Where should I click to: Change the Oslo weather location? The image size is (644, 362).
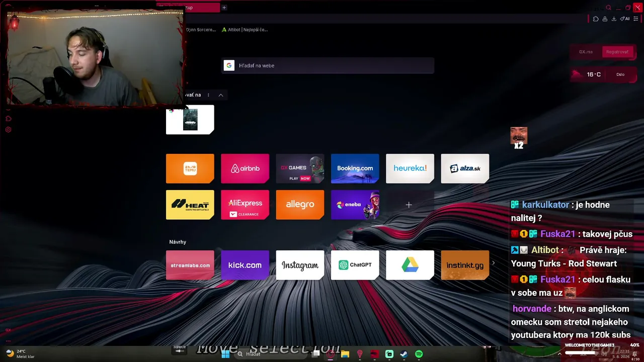(x=620, y=74)
